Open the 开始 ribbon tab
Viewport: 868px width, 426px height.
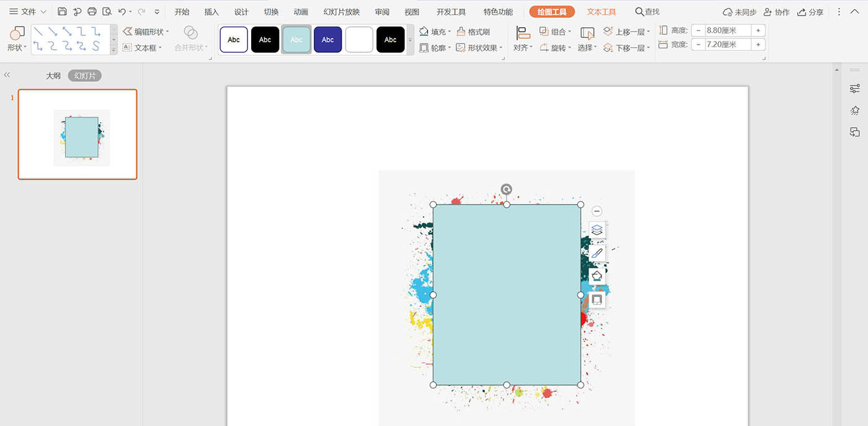(182, 12)
